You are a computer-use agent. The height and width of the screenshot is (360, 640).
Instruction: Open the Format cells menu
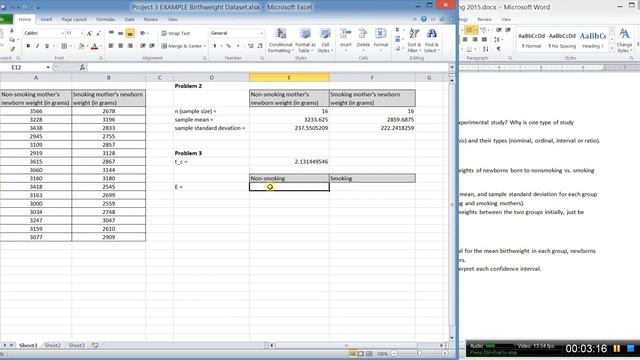[380, 40]
